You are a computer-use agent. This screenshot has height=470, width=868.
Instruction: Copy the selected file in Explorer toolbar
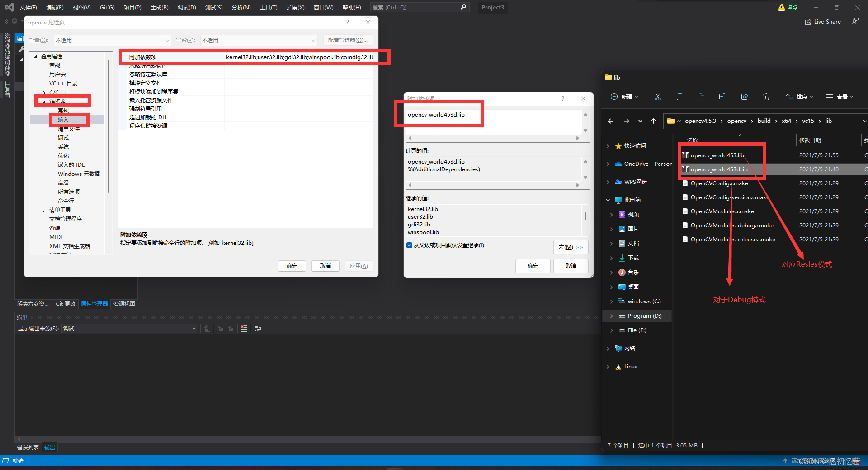679,97
